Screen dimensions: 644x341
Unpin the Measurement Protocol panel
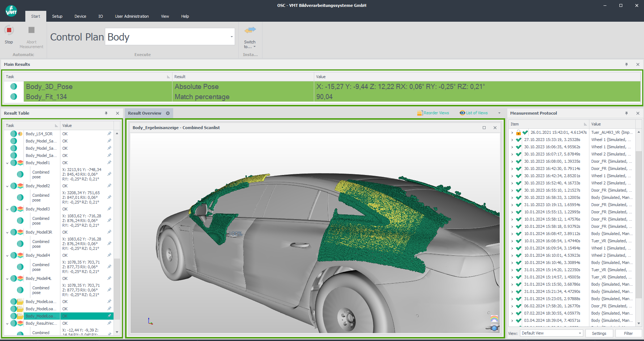(626, 113)
